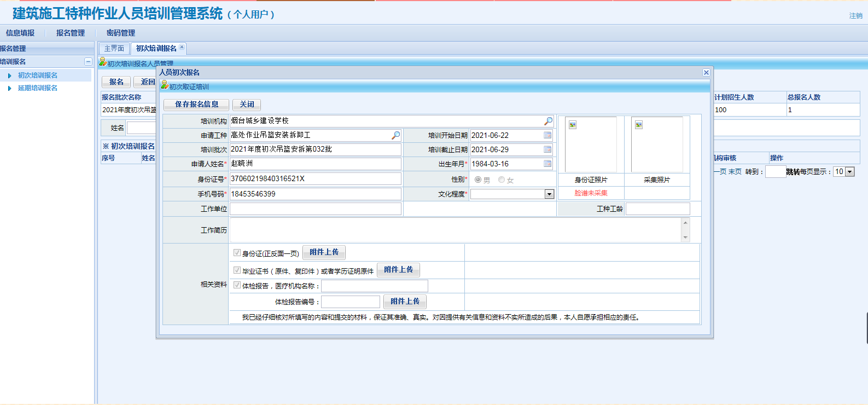
Task: Switch to the 主界面 tab
Action: tap(114, 49)
